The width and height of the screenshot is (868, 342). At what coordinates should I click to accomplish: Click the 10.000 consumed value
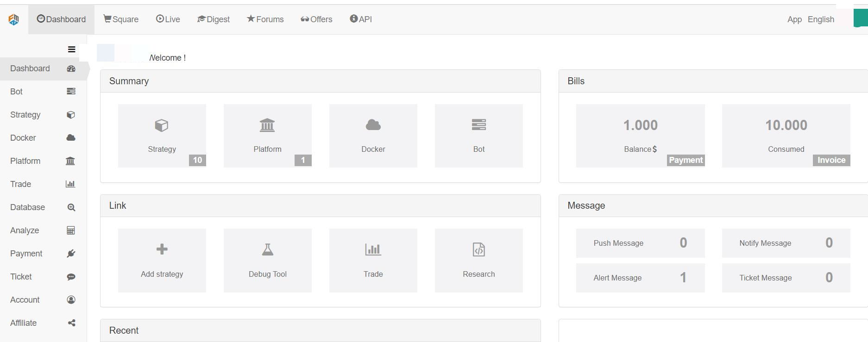[x=786, y=125]
